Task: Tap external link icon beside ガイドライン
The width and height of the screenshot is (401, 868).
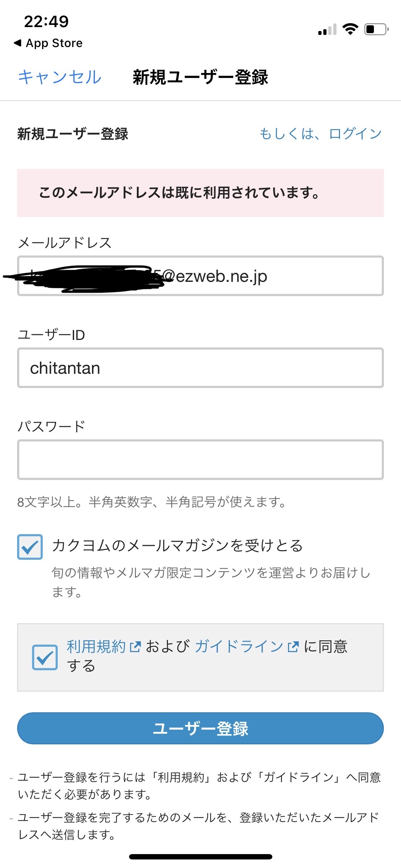Action: [x=293, y=647]
